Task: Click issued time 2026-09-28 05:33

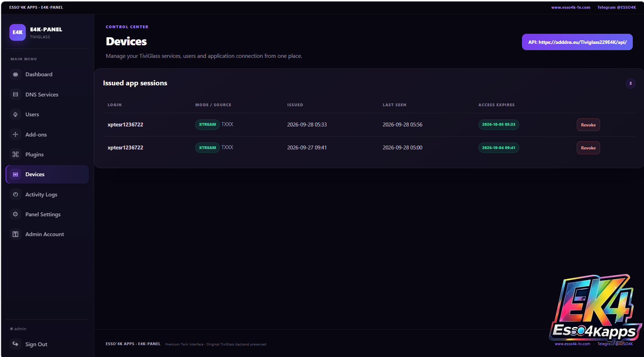Action: 307,125
